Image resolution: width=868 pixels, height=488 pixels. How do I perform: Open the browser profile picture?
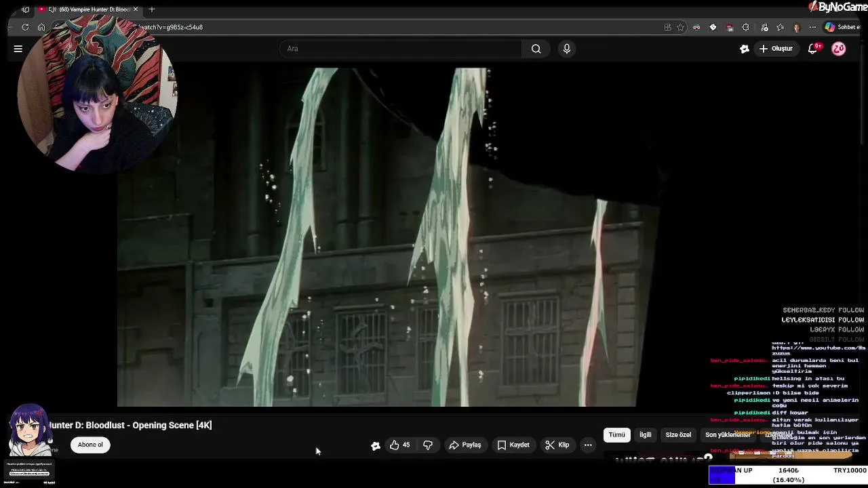coord(797,27)
